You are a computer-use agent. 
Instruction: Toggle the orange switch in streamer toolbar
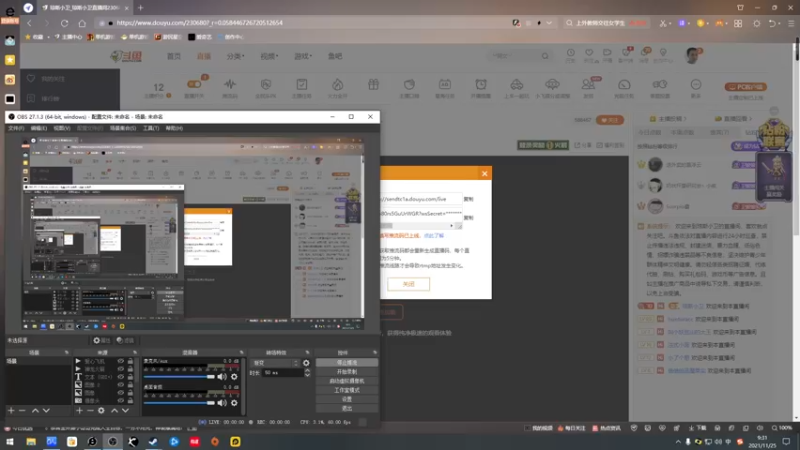194,84
